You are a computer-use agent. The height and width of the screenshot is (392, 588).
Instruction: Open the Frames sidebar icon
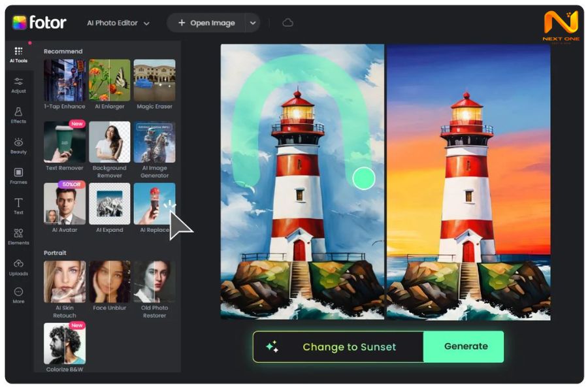pos(18,174)
